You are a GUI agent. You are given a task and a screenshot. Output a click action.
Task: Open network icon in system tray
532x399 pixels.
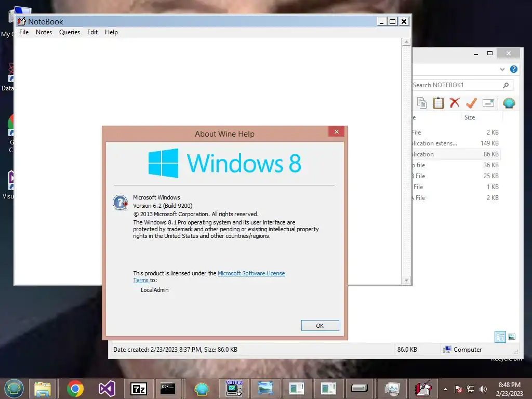click(x=471, y=389)
